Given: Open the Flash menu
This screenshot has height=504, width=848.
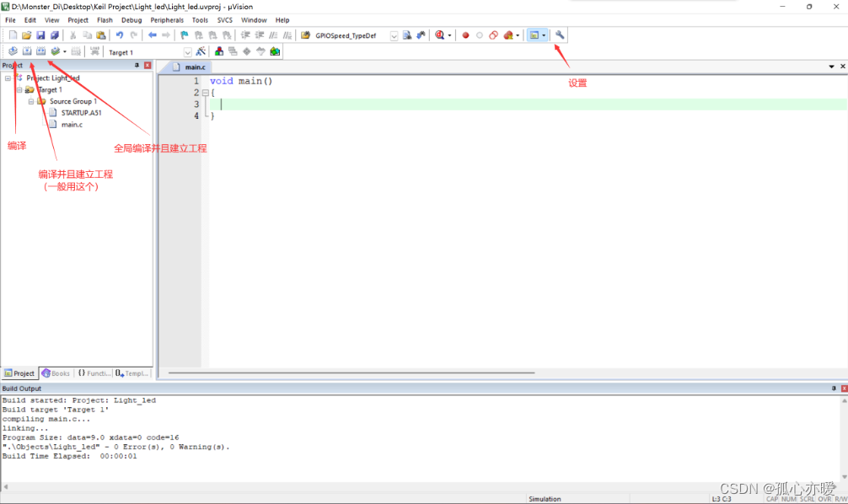Looking at the screenshot, I should click(x=105, y=20).
